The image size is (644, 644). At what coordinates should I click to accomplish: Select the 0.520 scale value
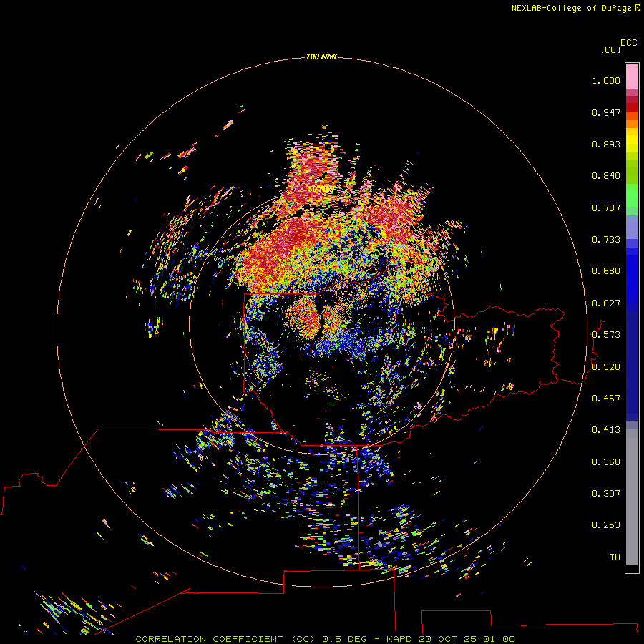[606, 367]
